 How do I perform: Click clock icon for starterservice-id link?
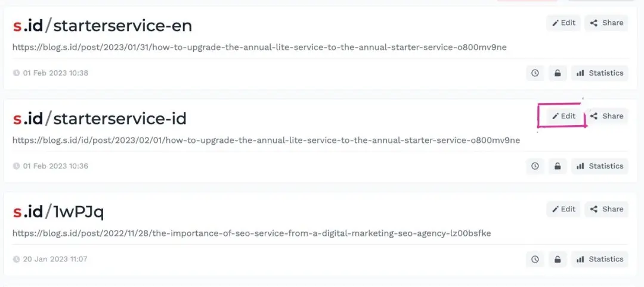tap(535, 166)
